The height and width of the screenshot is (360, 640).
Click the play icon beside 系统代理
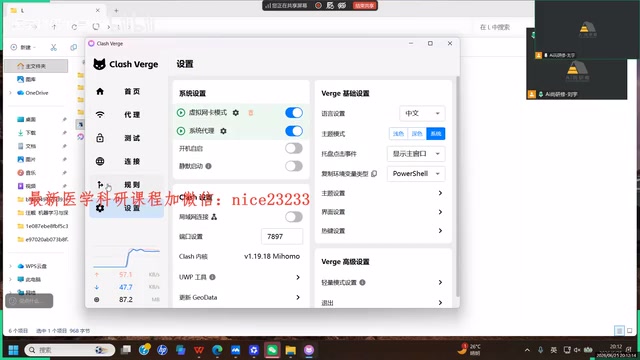[x=181, y=131]
